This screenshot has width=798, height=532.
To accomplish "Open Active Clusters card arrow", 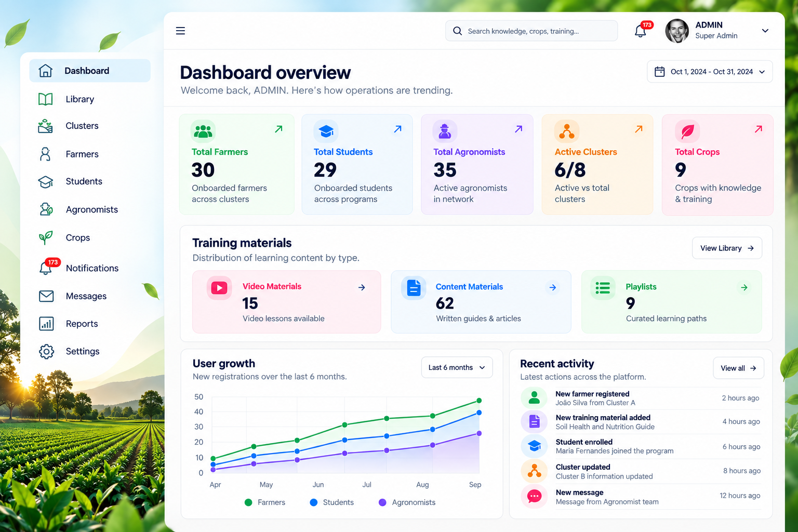I will point(639,129).
